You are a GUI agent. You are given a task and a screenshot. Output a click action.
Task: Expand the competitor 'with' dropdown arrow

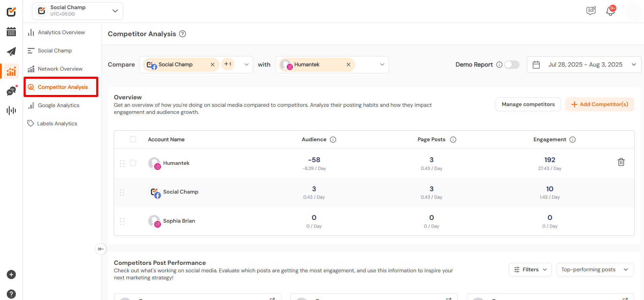382,65
